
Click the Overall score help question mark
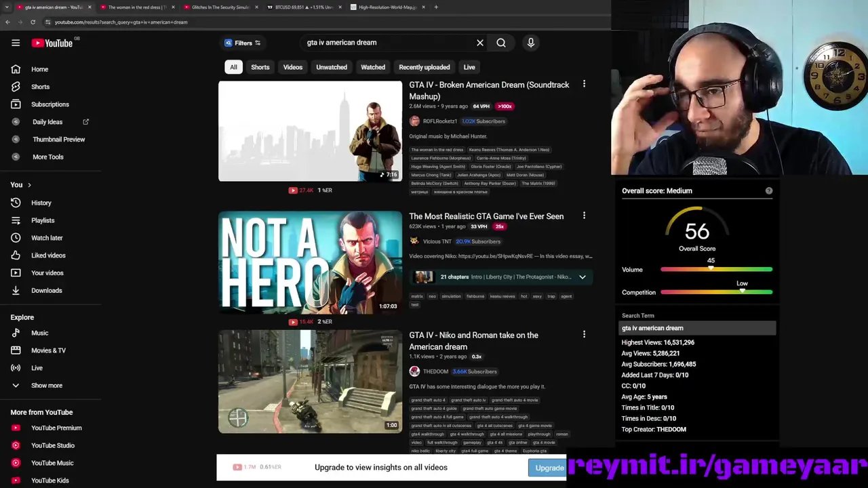(769, 191)
